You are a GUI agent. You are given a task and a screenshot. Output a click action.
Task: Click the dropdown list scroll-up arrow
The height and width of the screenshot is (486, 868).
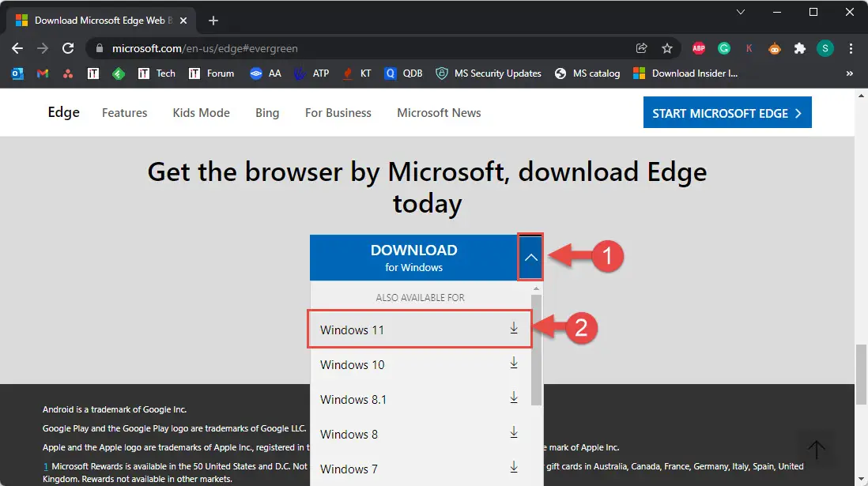[536, 288]
